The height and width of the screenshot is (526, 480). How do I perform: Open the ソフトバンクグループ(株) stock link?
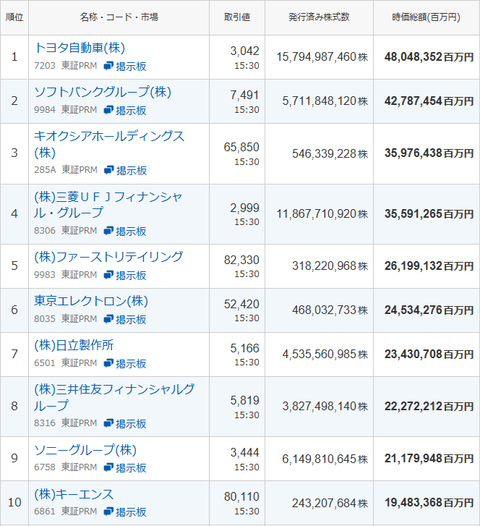(x=103, y=92)
